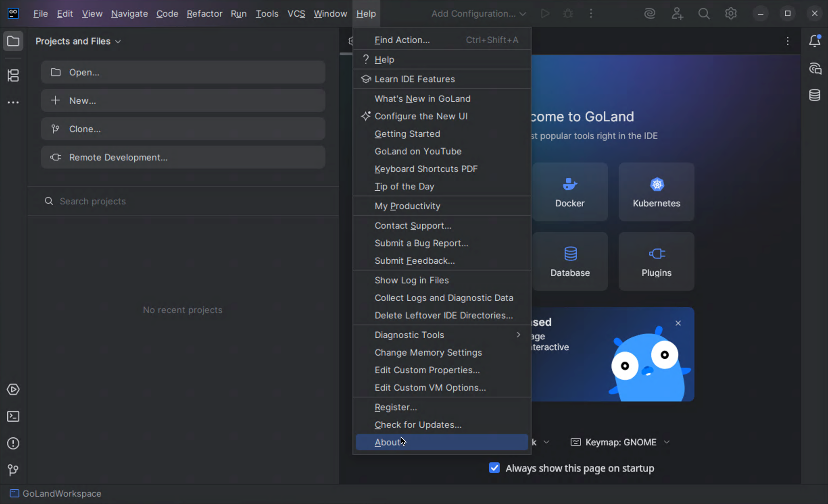Open the Terminal tool window icon
828x504 pixels.
click(x=13, y=416)
